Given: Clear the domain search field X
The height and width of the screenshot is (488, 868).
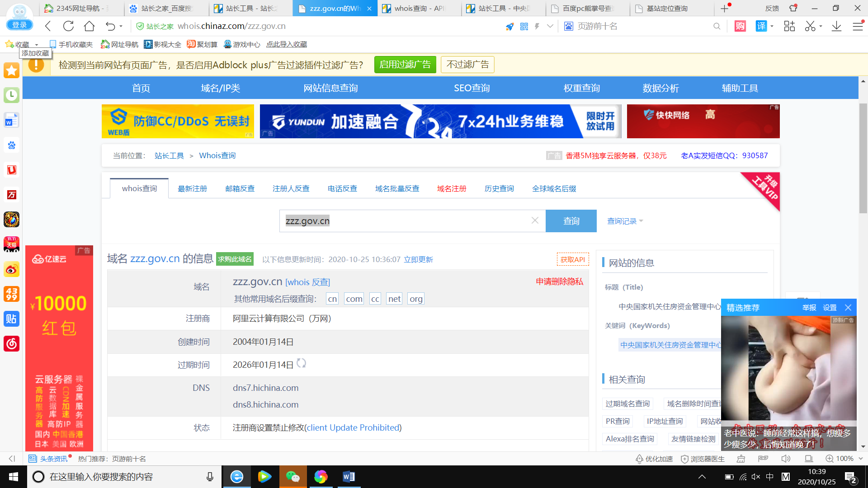Looking at the screenshot, I should pyautogui.click(x=535, y=221).
